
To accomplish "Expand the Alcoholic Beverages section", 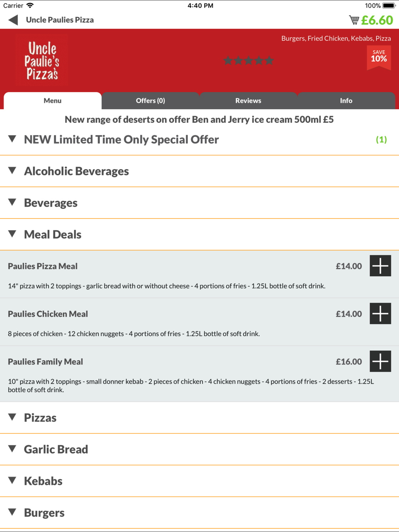I will pos(199,171).
